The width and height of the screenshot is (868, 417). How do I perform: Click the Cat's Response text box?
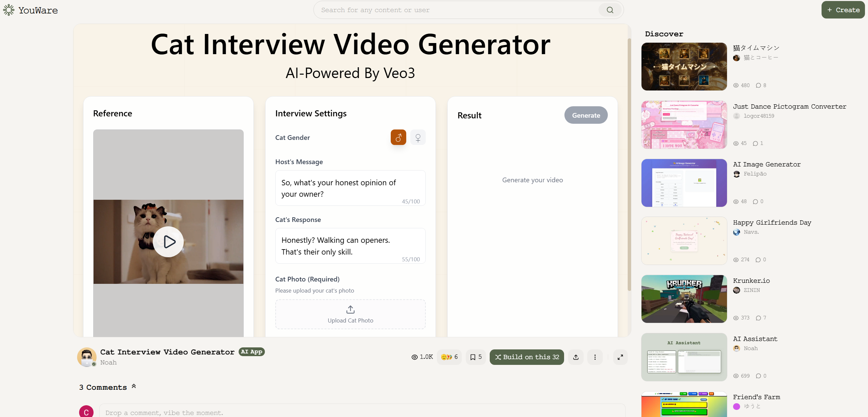[x=350, y=246]
